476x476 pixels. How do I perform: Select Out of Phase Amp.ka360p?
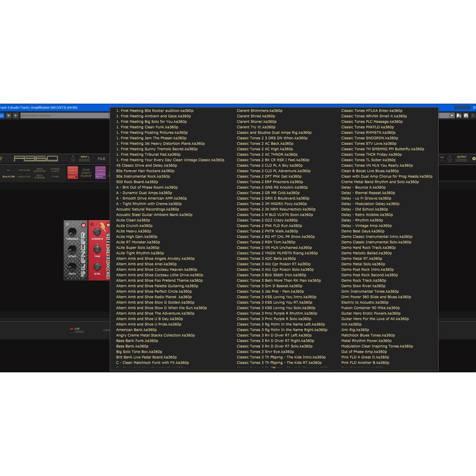(364, 351)
